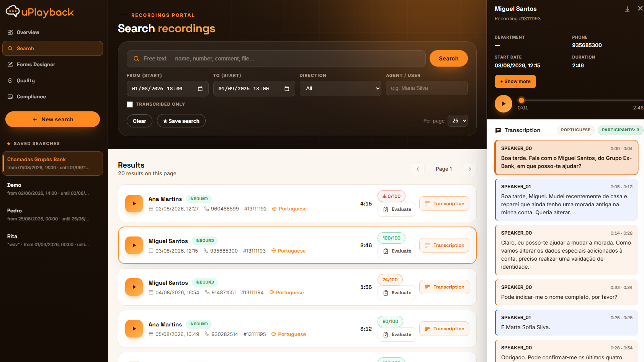Click the 74/100 score badge

(390, 280)
